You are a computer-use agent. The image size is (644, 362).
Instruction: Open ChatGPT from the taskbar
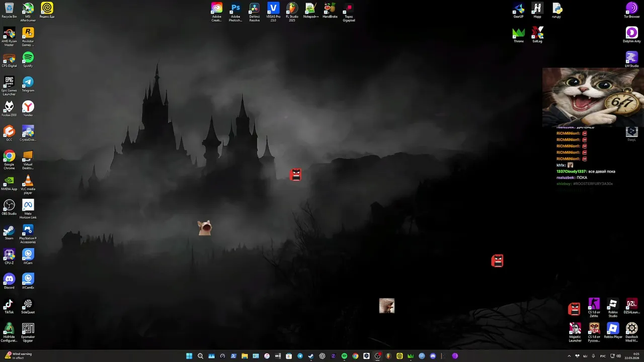322,356
